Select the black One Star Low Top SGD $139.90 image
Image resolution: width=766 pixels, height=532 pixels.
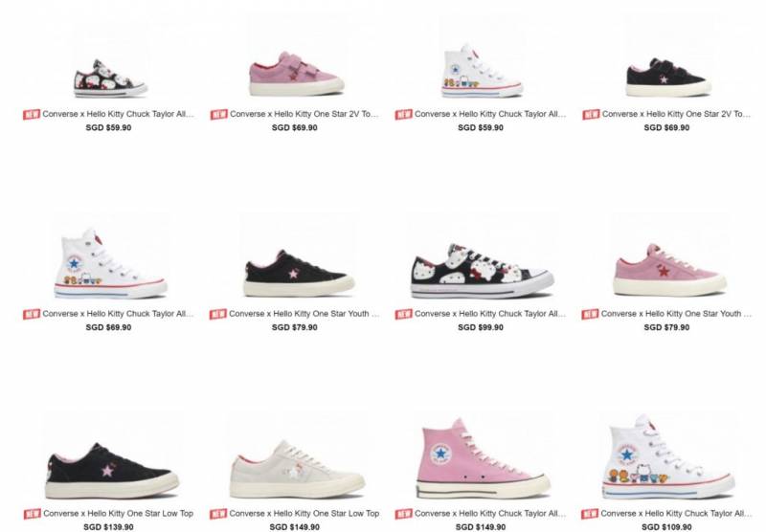(112, 471)
